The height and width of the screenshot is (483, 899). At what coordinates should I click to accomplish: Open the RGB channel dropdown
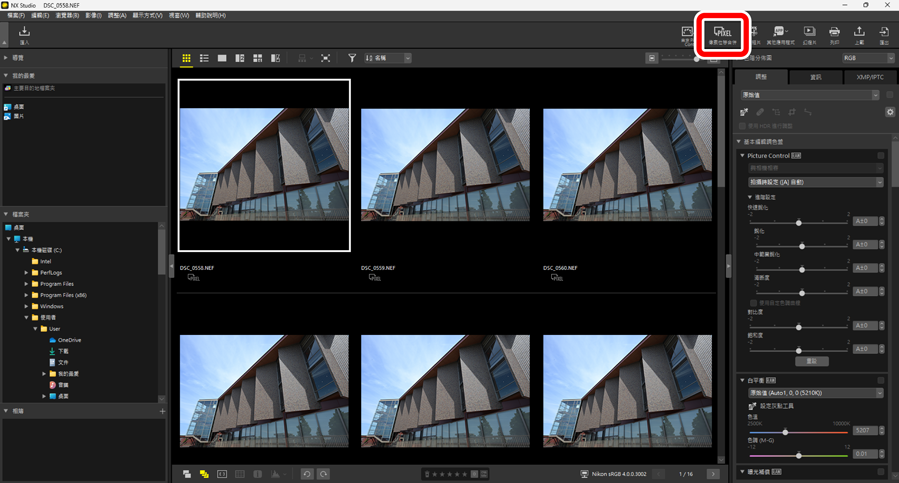(x=867, y=59)
